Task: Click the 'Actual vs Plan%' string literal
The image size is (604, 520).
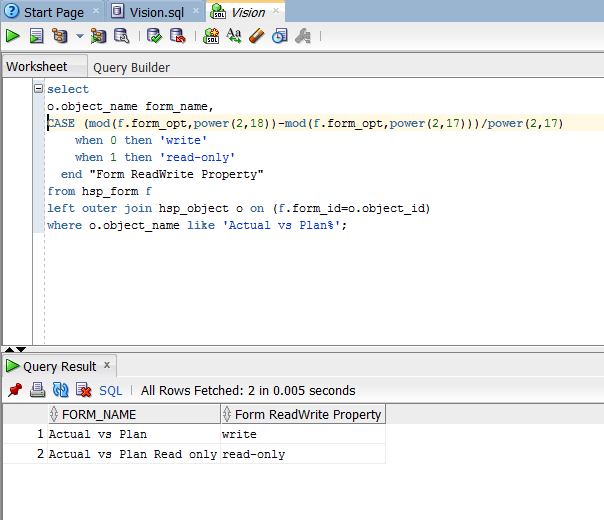Action: [282, 225]
